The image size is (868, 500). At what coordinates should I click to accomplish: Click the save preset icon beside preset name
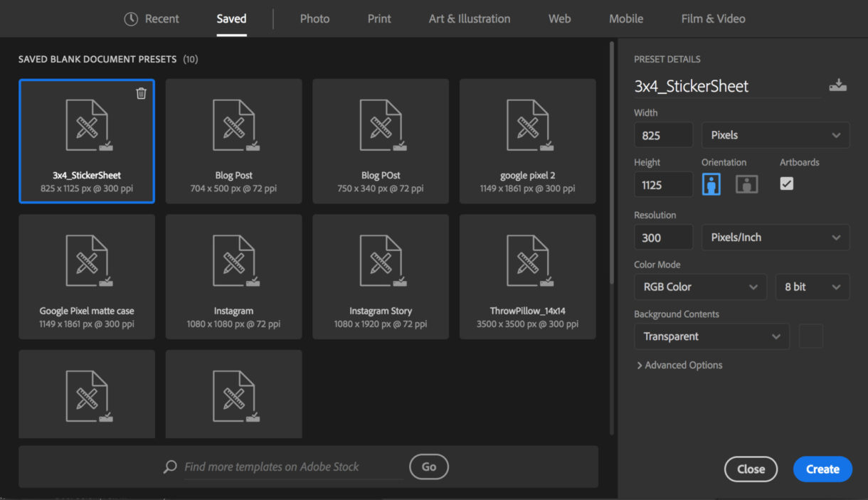pyautogui.click(x=837, y=86)
